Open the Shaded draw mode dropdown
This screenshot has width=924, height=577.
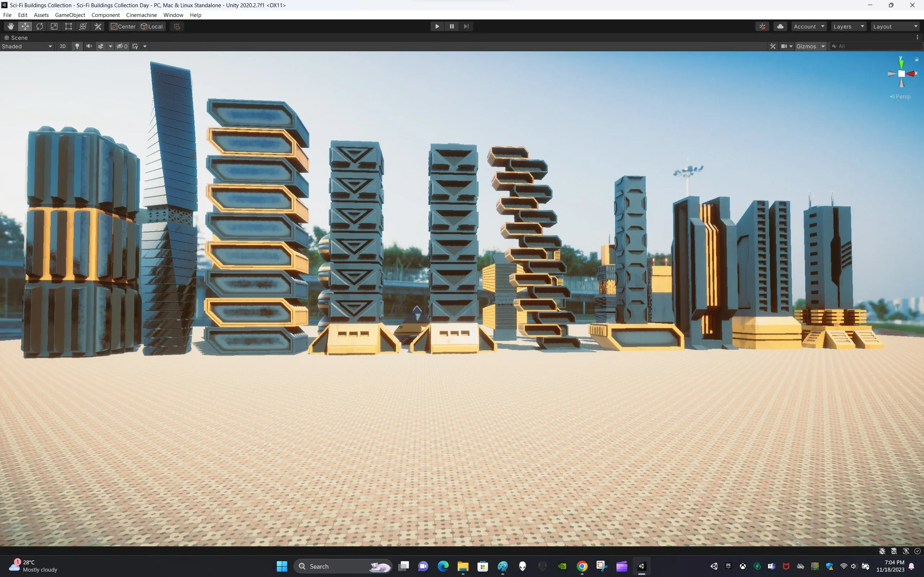[27, 46]
